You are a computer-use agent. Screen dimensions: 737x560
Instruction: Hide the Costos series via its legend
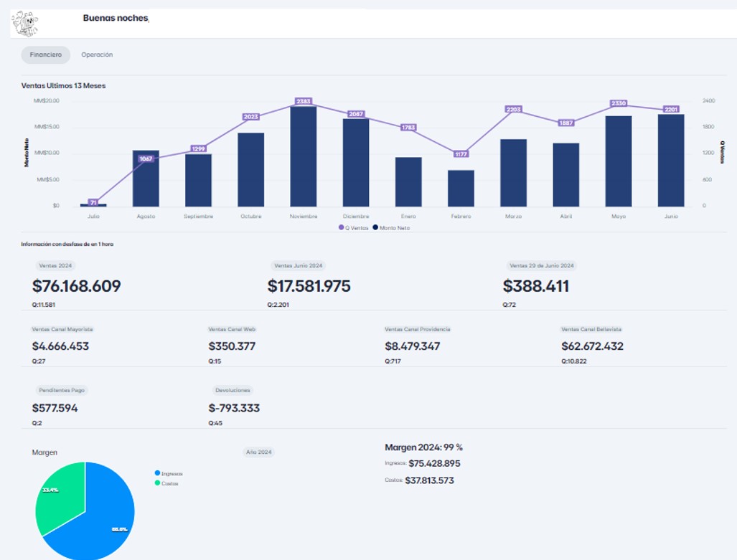tap(167, 483)
